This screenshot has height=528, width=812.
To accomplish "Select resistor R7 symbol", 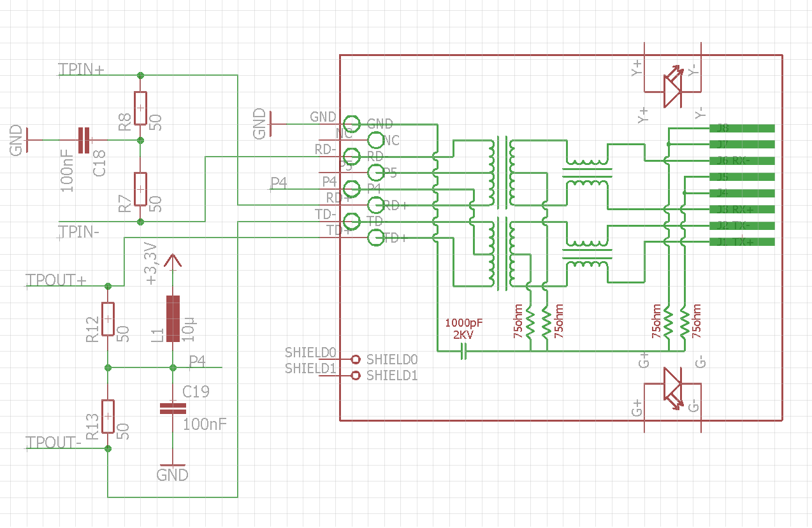I will [x=140, y=189].
